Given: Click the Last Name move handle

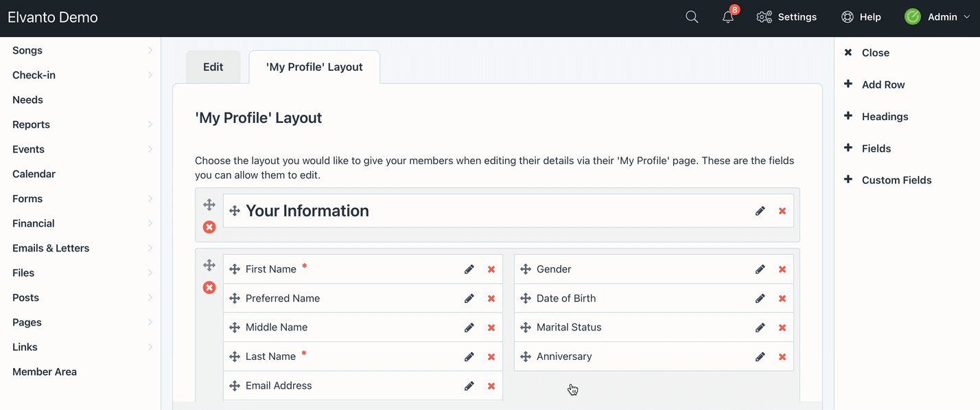Looking at the screenshot, I should click(x=235, y=356).
